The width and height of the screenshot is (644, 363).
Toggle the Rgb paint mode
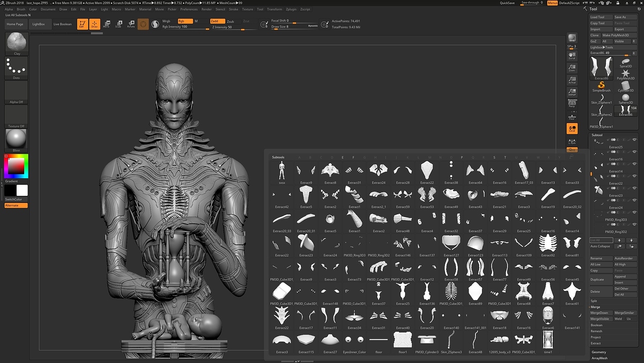185,21
